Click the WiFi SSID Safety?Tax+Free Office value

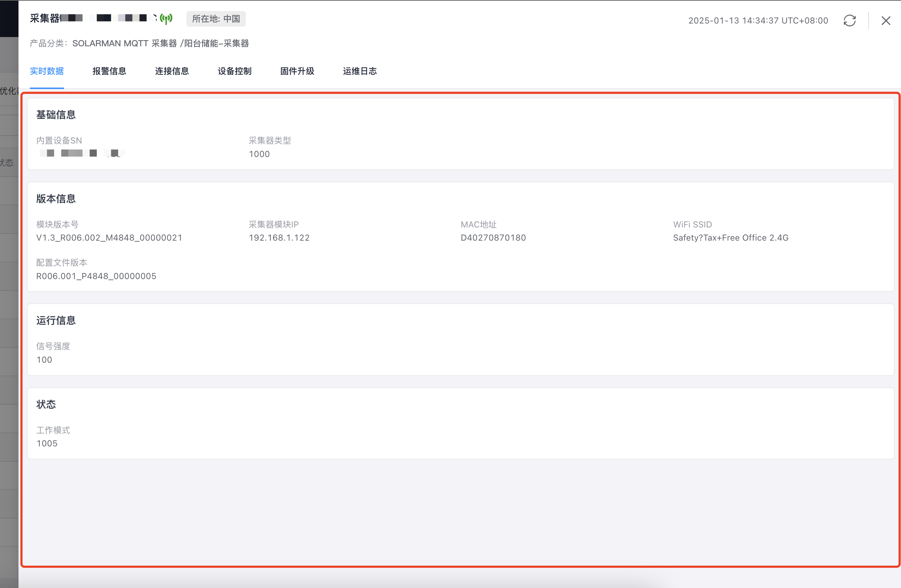tap(730, 238)
